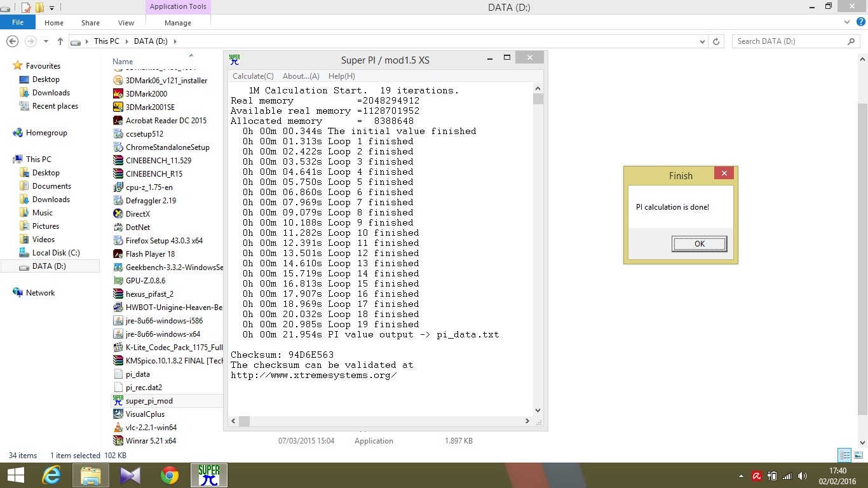The image size is (868, 488).
Task: Select the Flash Player 18 icon
Action: point(118,254)
